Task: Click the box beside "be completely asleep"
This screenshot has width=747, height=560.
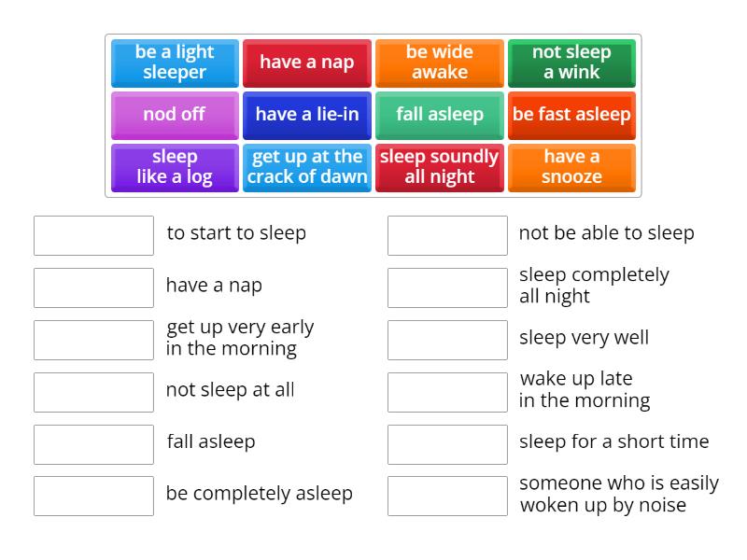Action: click(x=92, y=496)
